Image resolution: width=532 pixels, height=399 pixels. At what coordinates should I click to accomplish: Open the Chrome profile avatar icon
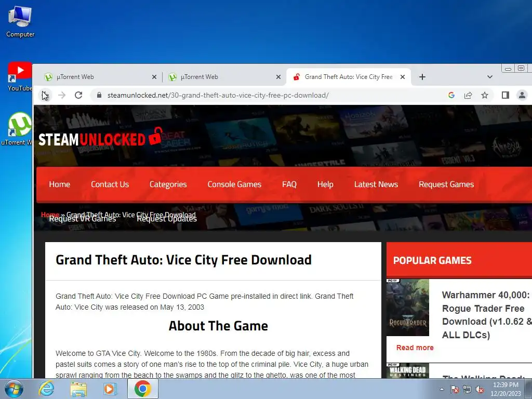[x=522, y=96]
